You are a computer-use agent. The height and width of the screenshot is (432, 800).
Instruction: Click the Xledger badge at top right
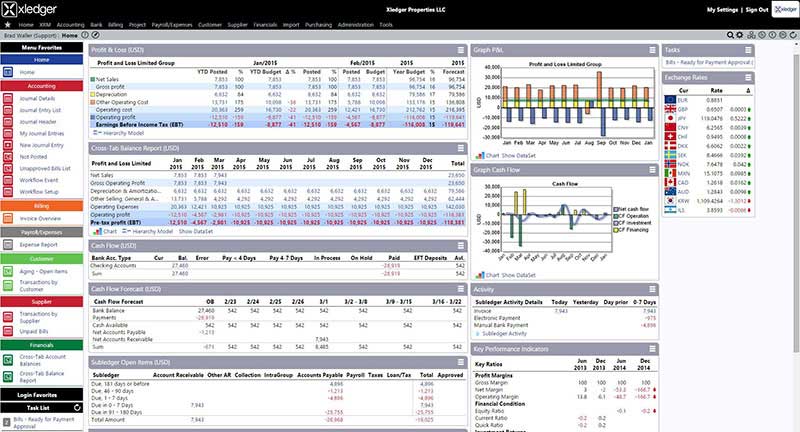(x=785, y=10)
